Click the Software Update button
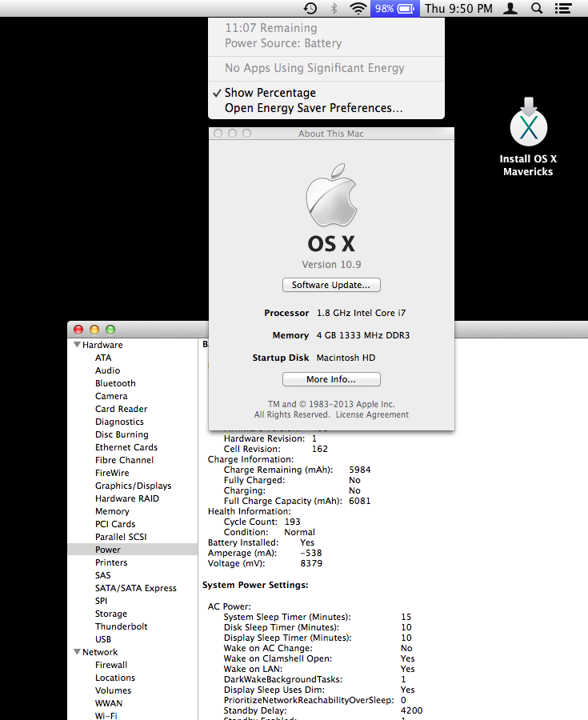Image resolution: width=588 pixels, height=720 pixels. 331,285
